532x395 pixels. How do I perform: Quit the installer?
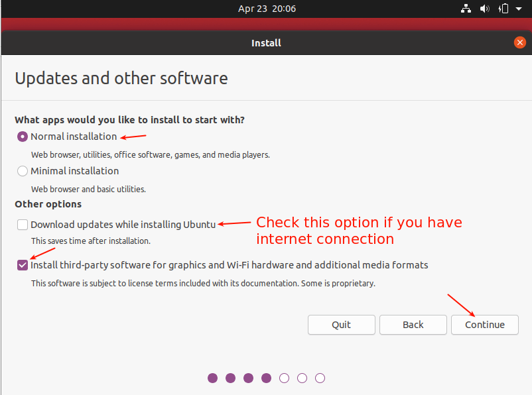pos(342,325)
